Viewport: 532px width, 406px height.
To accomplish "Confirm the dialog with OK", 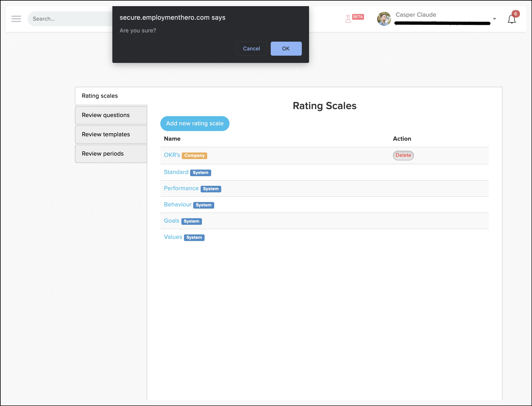I will coord(286,49).
